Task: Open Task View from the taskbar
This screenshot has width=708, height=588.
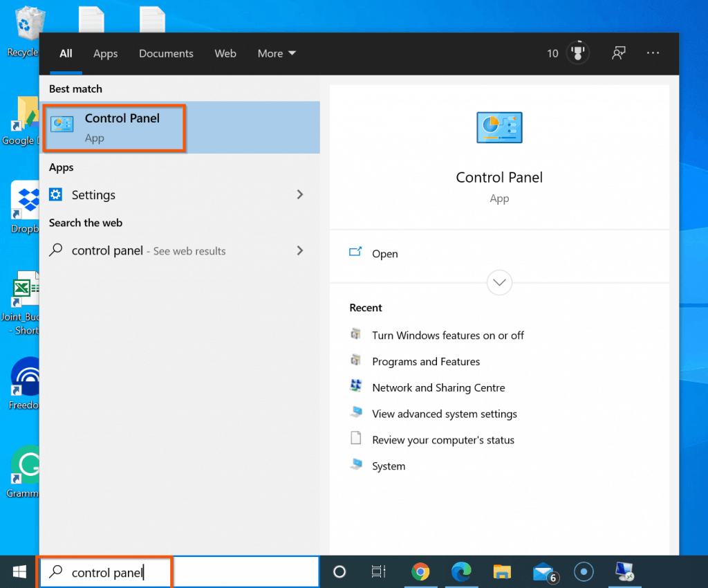Action: click(378, 572)
